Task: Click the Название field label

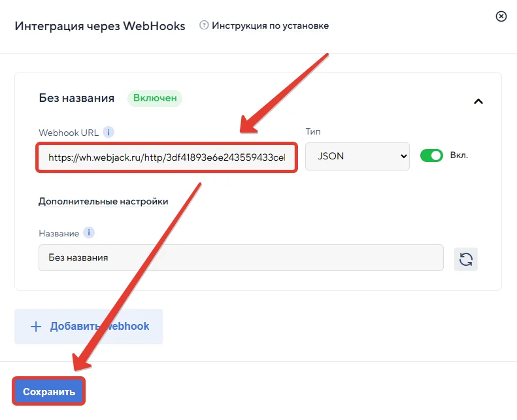Action: [x=59, y=233]
